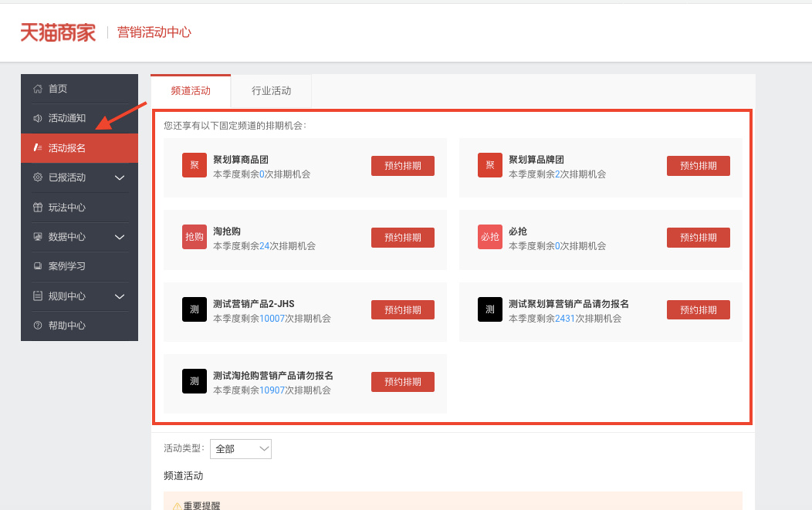
Task: Click 预约排期 for 聚划算商品团
Action: (403, 166)
